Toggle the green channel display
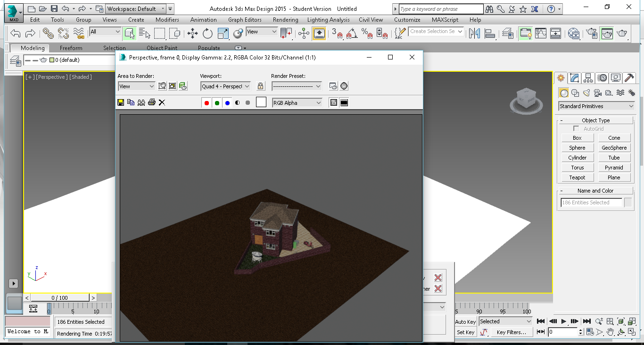The width and height of the screenshot is (644, 345). 217,102
